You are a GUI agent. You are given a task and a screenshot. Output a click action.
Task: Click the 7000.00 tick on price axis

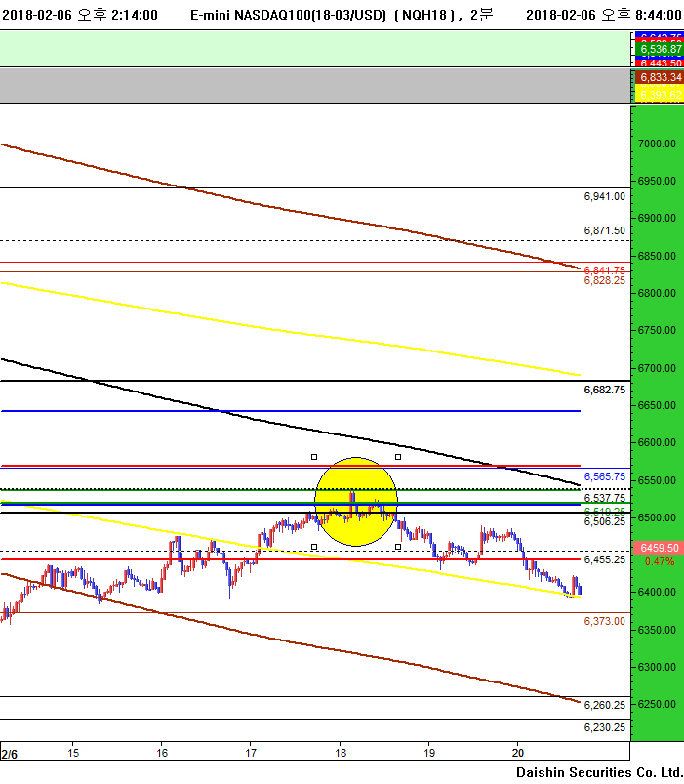pyautogui.click(x=657, y=144)
